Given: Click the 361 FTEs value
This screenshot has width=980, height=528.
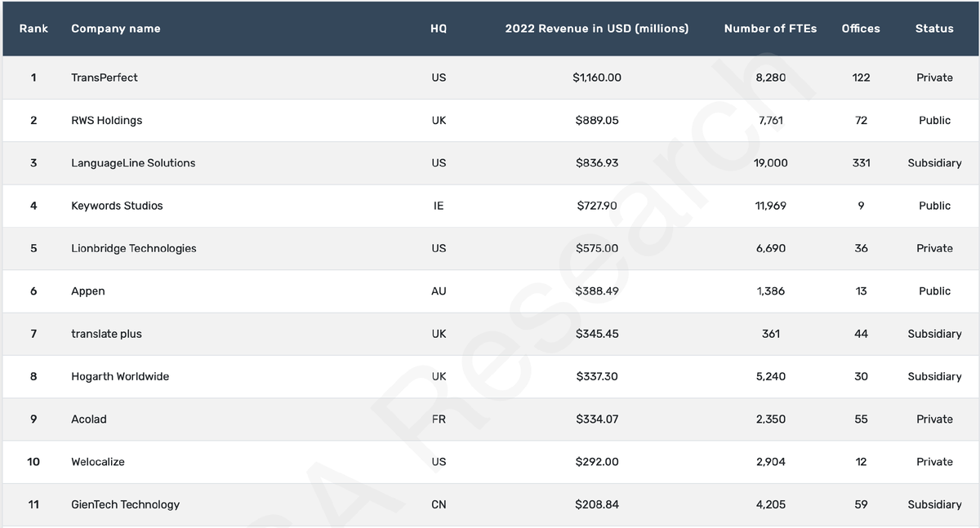Looking at the screenshot, I should click(771, 334).
